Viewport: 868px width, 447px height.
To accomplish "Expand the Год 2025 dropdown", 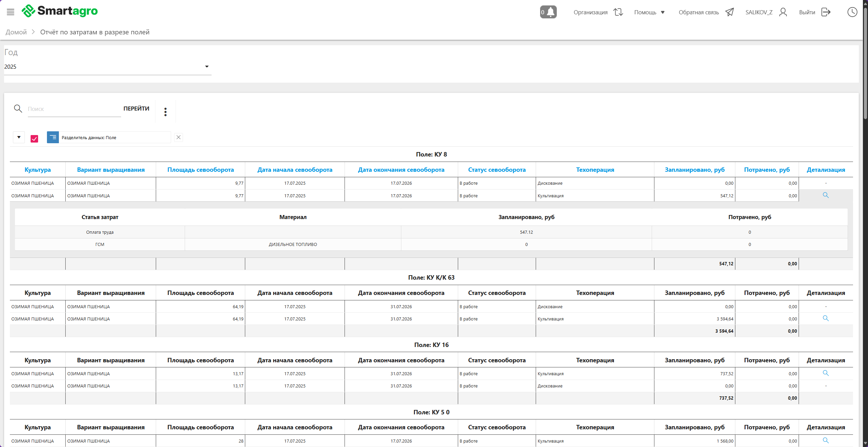I will (206, 67).
